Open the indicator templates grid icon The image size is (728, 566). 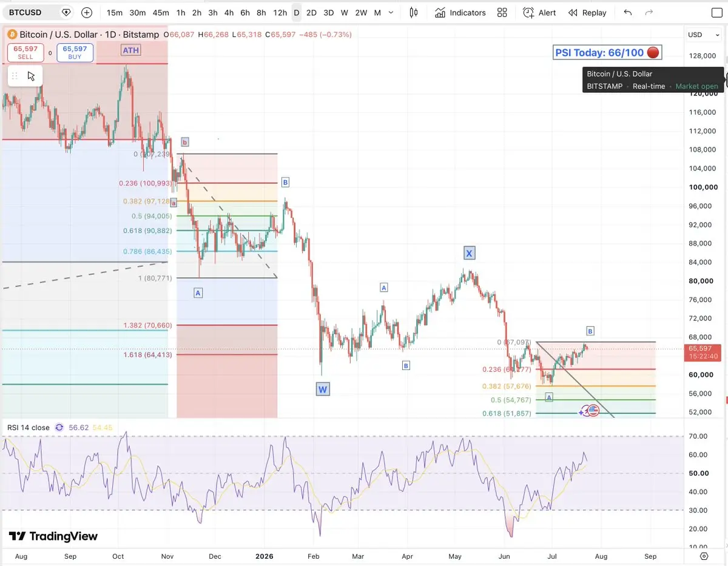502,13
